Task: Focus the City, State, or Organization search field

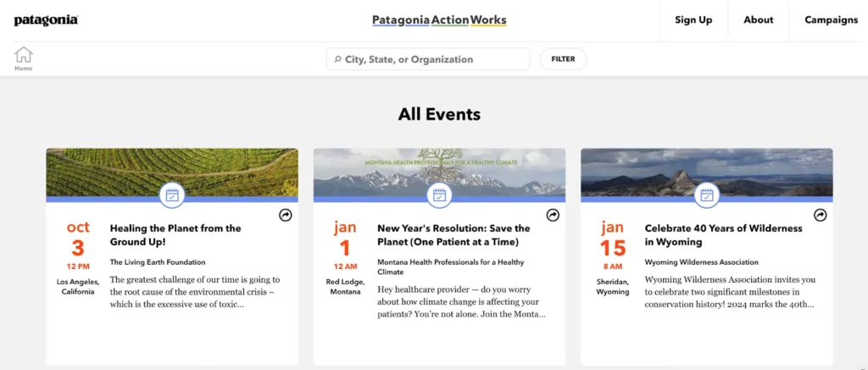Action: coord(432,59)
